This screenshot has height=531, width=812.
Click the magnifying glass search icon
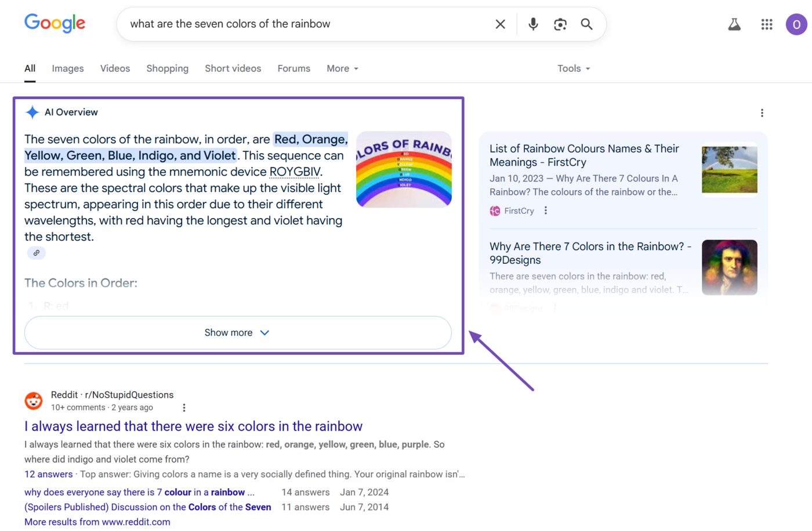(586, 24)
